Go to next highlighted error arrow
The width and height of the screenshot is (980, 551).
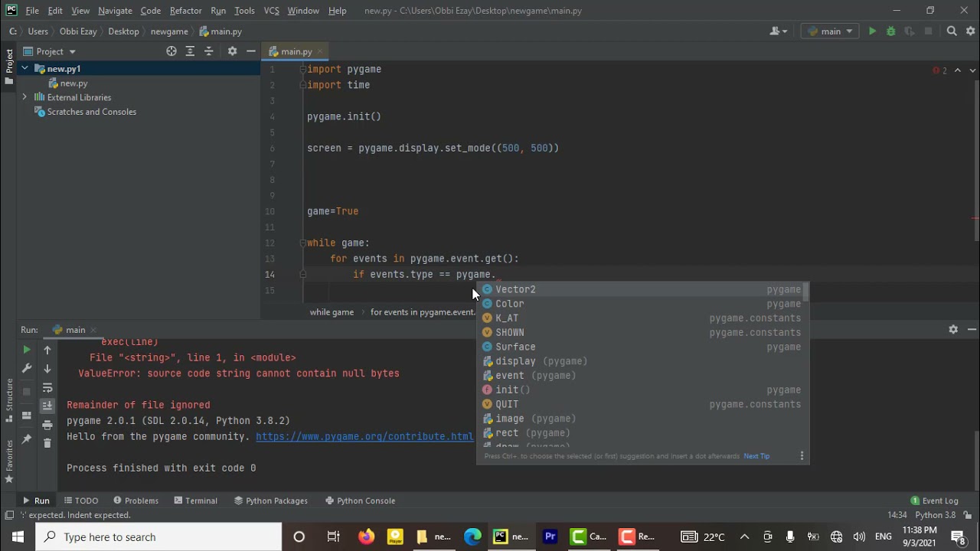click(x=973, y=70)
